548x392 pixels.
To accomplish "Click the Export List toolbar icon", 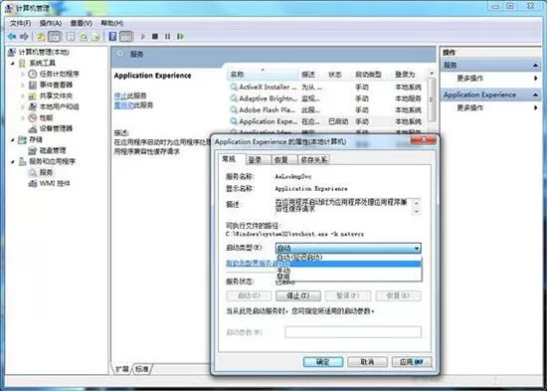I will 96,37.
